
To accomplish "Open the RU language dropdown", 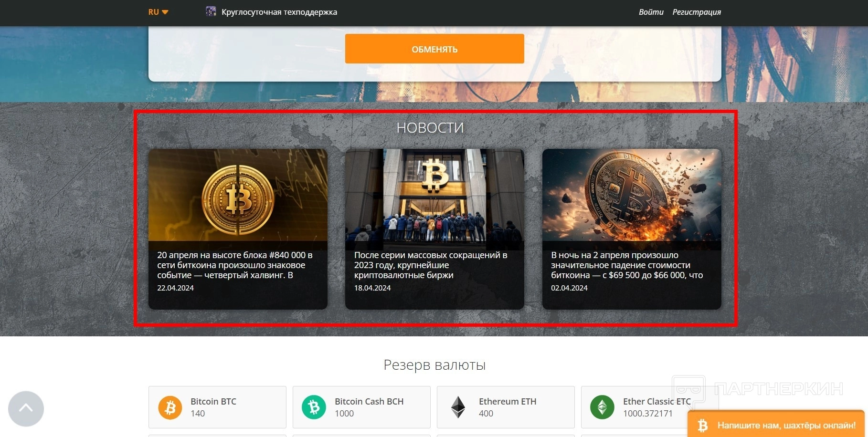I will (158, 12).
